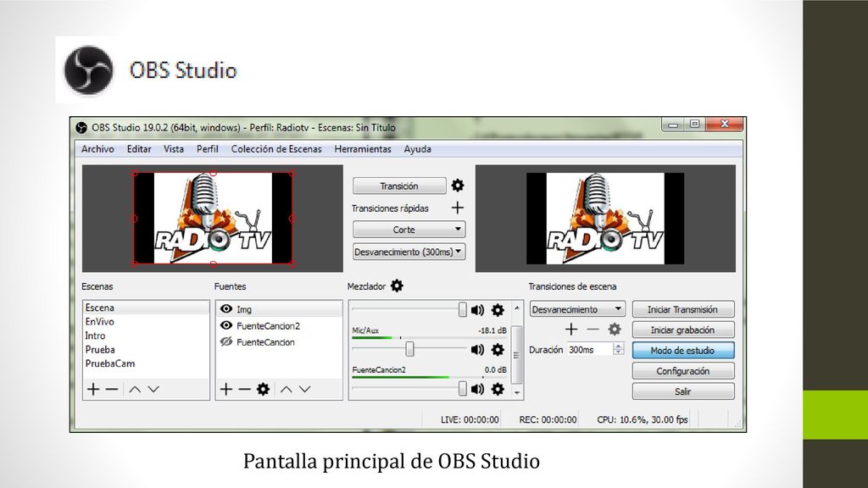Open the Transición settings gear
Screen dimensions: 868x488
pos(457,186)
